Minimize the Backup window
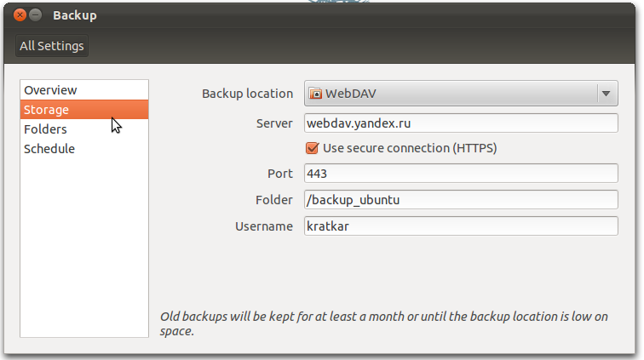 tap(36, 15)
